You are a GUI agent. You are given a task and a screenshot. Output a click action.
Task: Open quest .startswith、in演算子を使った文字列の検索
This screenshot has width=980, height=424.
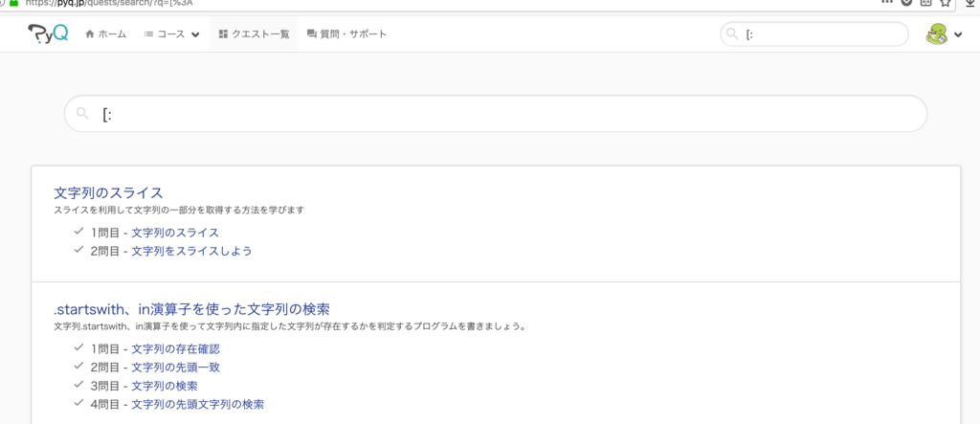click(191, 309)
